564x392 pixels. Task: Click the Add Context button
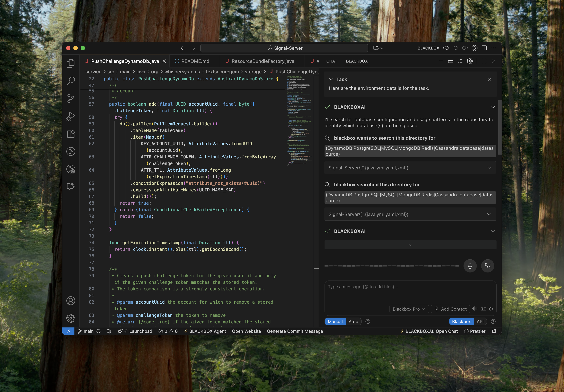451,309
